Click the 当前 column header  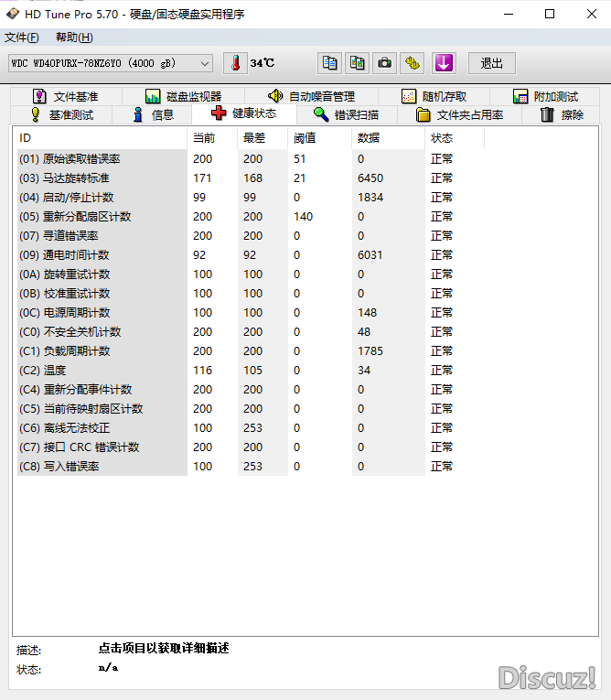[212, 138]
